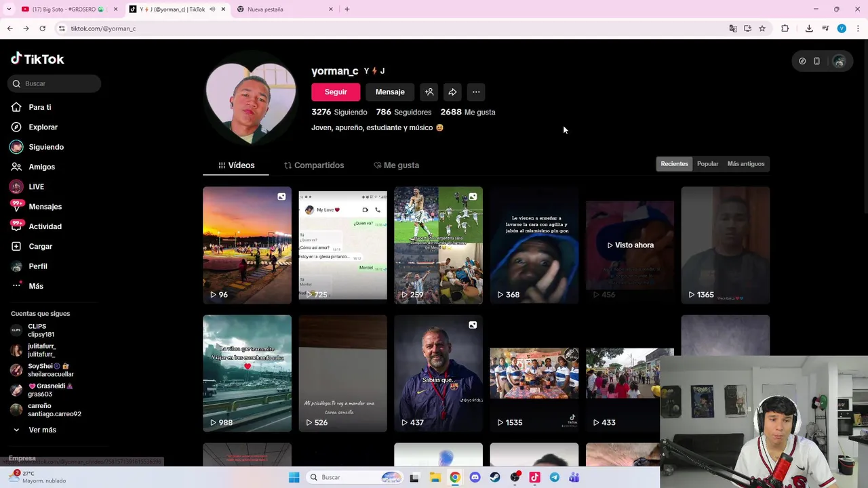Open video with 1365 views
The width and height of the screenshot is (868, 488).
point(726,245)
